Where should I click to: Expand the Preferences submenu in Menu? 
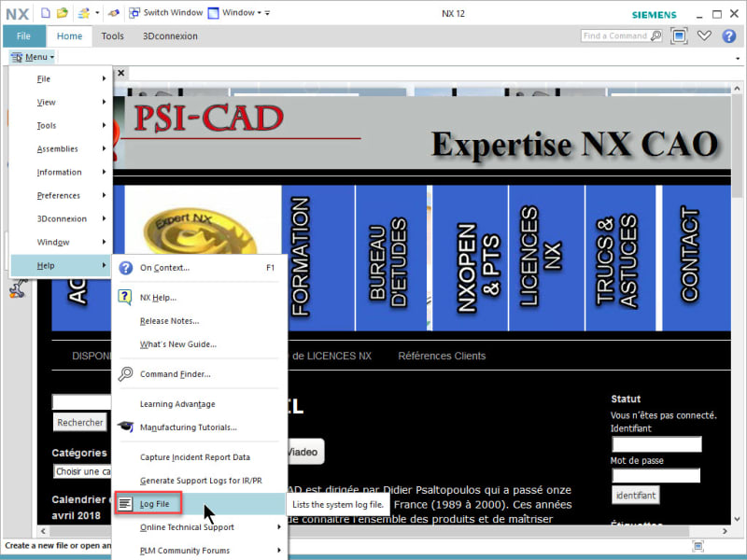coord(61,195)
